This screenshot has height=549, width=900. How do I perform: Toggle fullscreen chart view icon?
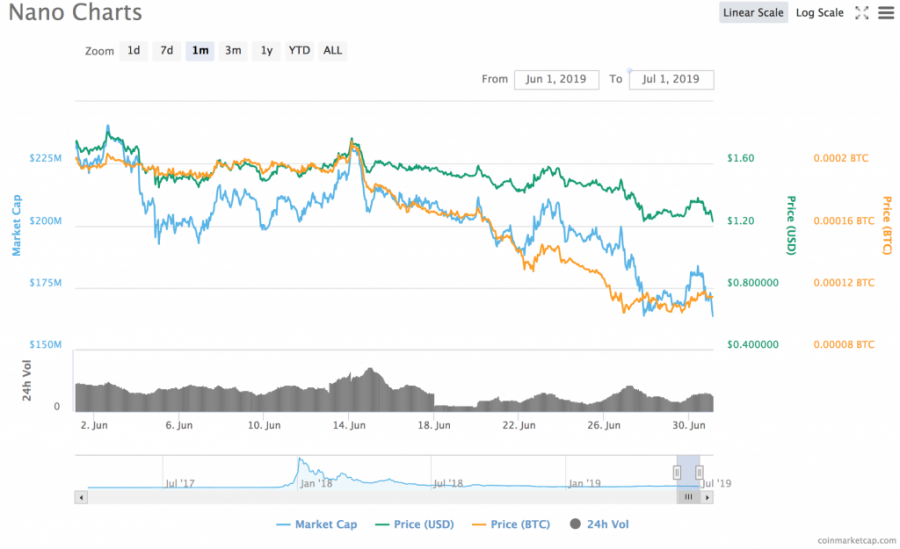pos(862,13)
